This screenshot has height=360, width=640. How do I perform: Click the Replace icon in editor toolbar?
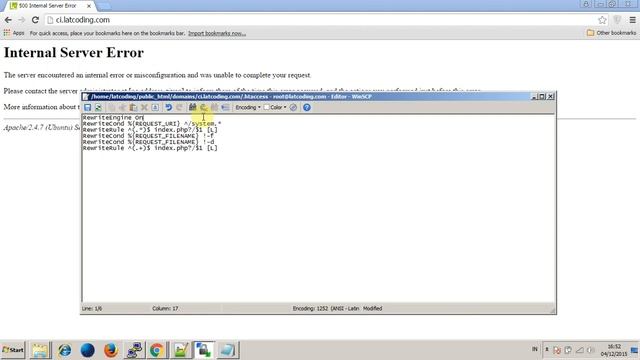pyautogui.click(x=203, y=107)
